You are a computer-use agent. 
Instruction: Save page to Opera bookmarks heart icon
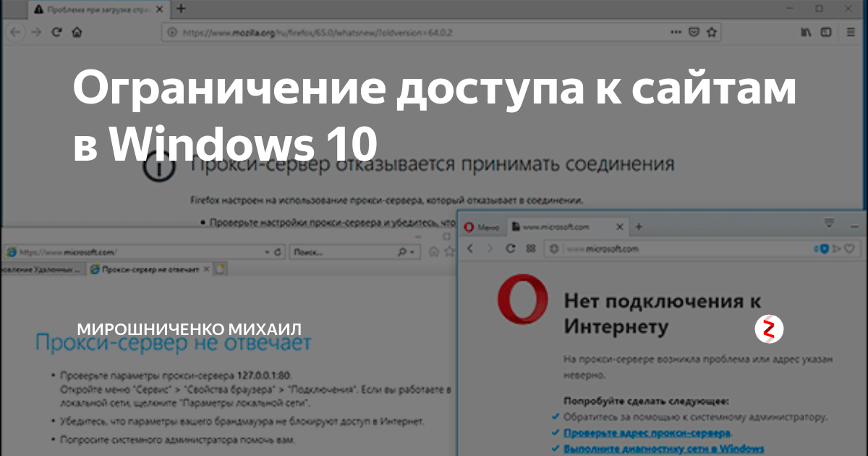click(849, 248)
